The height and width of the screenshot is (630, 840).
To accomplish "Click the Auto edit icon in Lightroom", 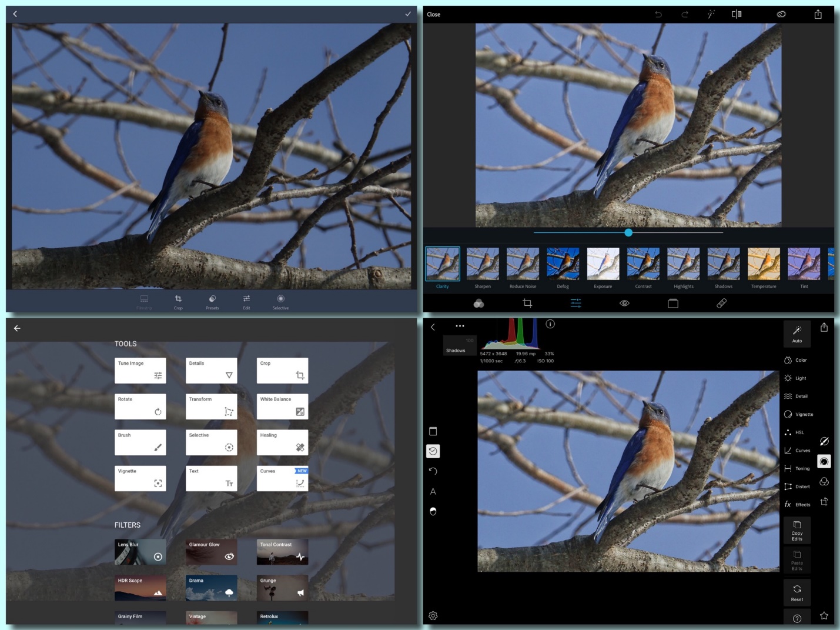I will [797, 334].
